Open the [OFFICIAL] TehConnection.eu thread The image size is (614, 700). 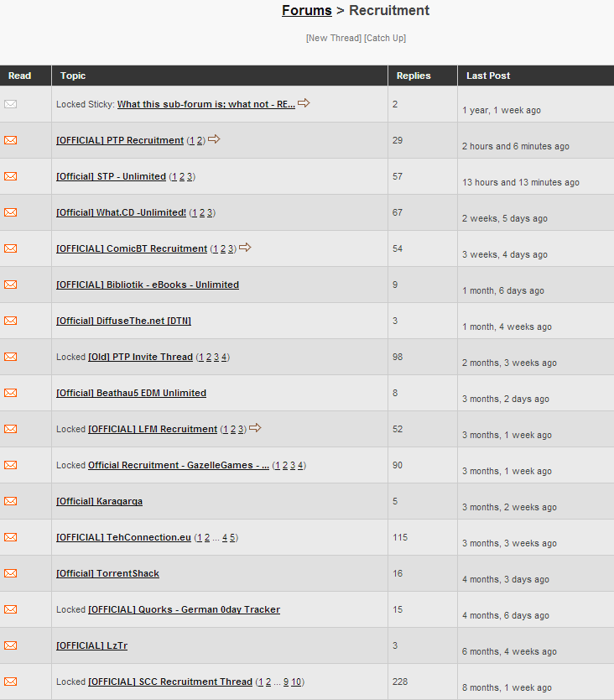coord(123,537)
